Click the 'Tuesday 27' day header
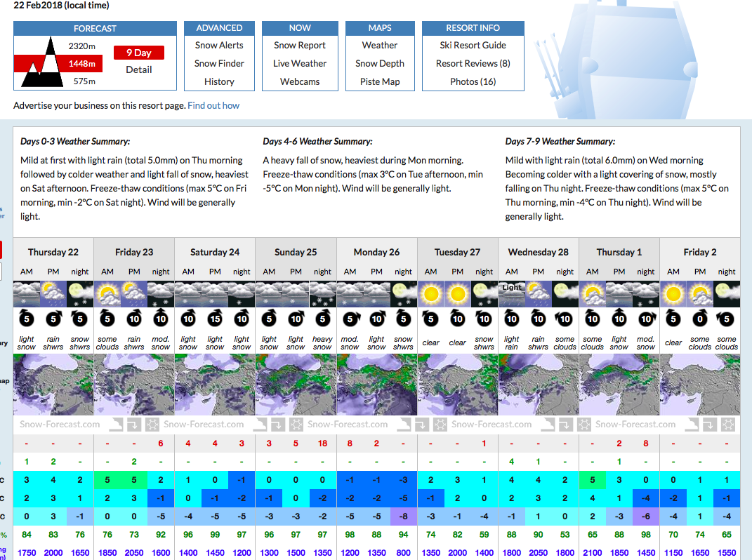 pyautogui.click(x=458, y=252)
